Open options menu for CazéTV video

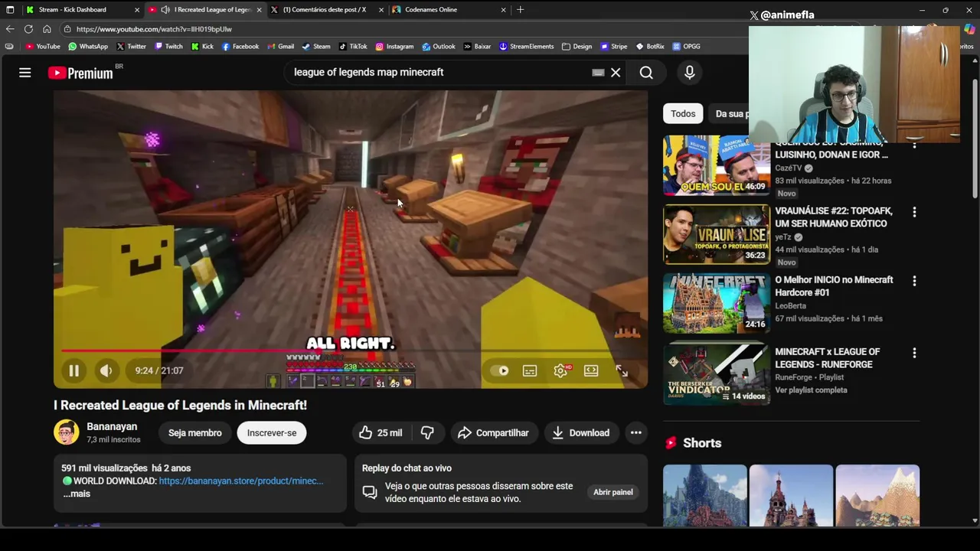[914, 143]
